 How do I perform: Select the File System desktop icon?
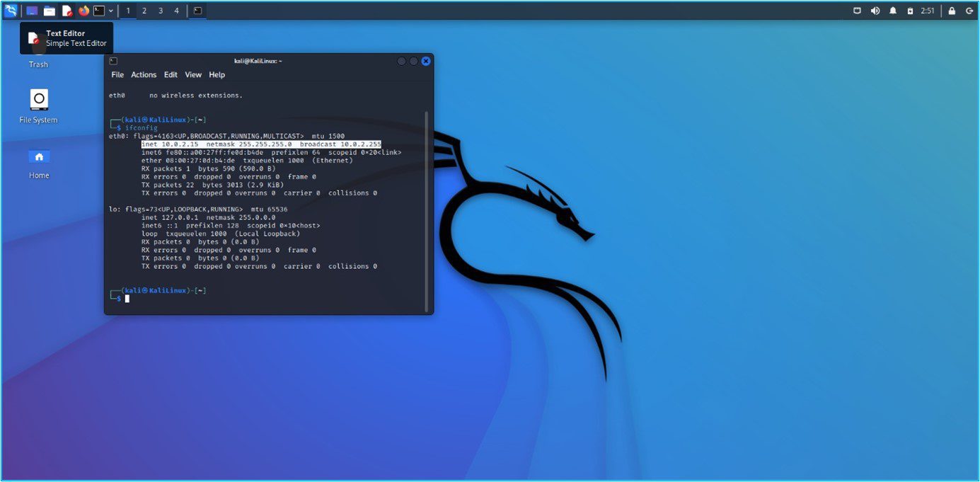pos(39,106)
